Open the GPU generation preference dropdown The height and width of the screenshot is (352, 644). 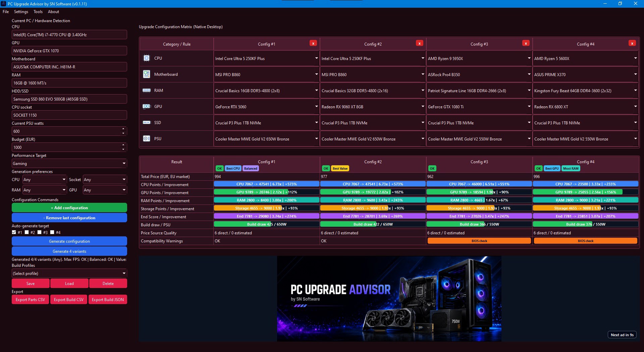click(105, 190)
